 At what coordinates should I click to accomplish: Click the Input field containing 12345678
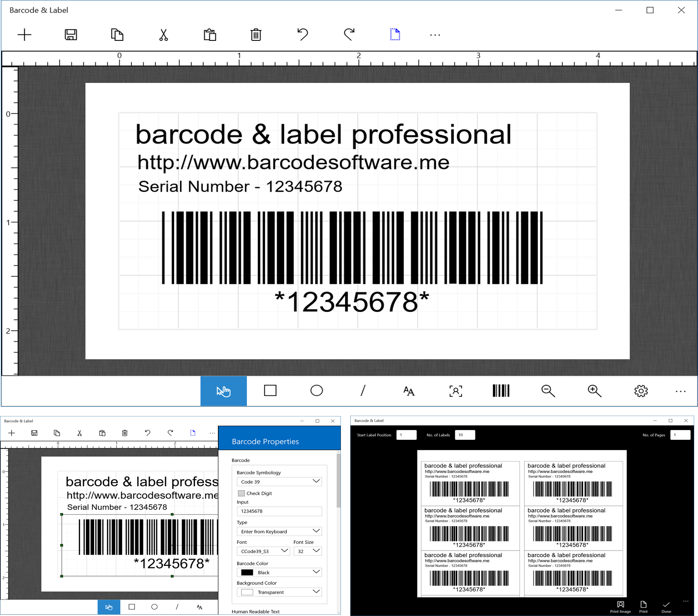tap(279, 511)
